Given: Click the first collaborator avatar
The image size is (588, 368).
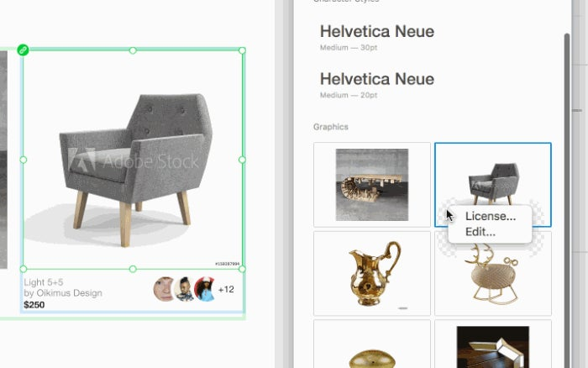Looking at the screenshot, I should 164,289.
